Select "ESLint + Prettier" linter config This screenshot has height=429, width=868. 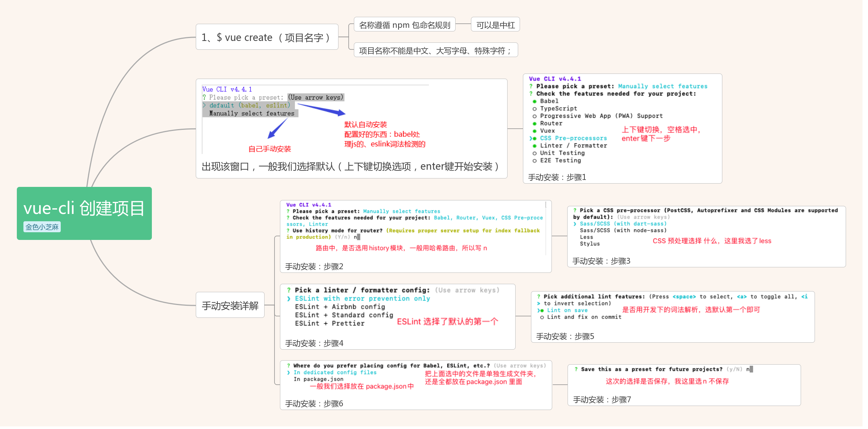(329, 323)
